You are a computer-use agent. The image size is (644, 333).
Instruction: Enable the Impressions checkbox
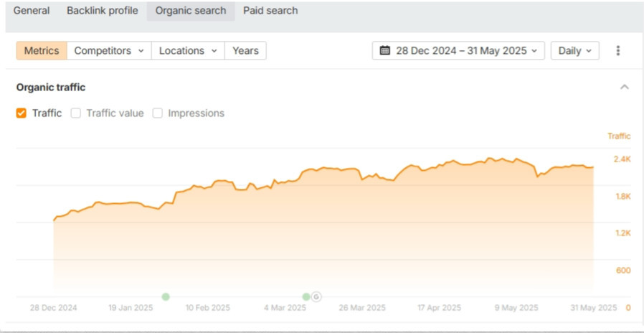click(x=158, y=113)
